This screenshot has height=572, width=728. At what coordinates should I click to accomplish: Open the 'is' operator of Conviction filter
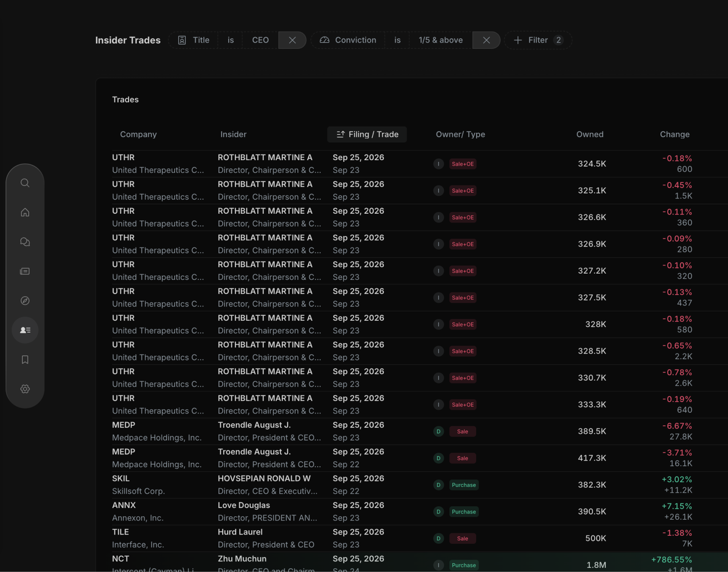(x=397, y=40)
